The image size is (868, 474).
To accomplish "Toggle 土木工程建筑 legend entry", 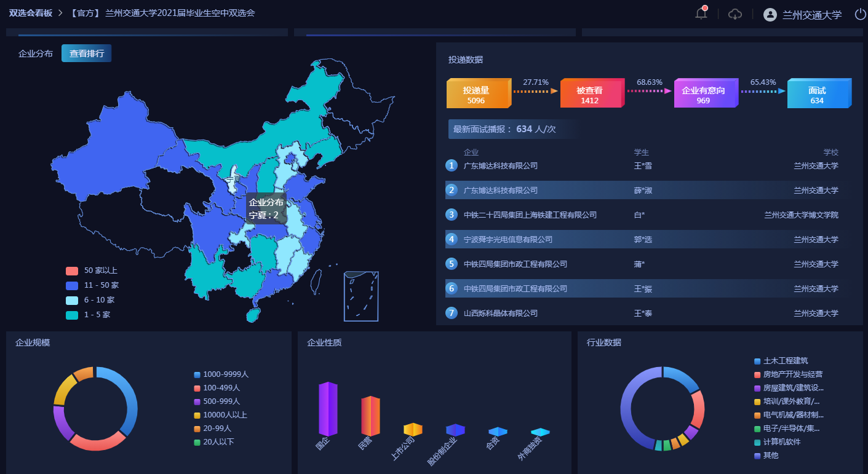I will point(781,361).
